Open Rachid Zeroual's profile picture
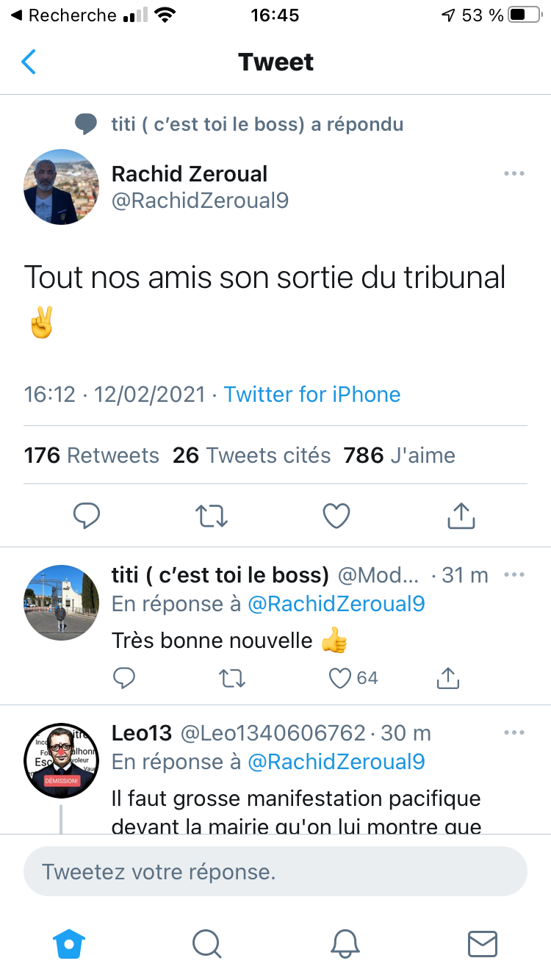The height and width of the screenshot is (980, 551). pyautogui.click(x=62, y=187)
